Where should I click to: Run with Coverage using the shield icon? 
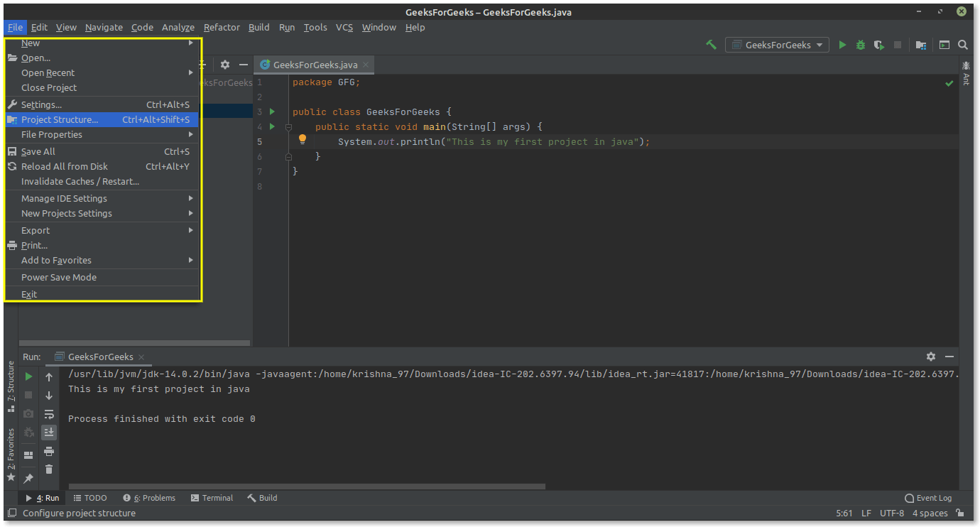click(879, 45)
